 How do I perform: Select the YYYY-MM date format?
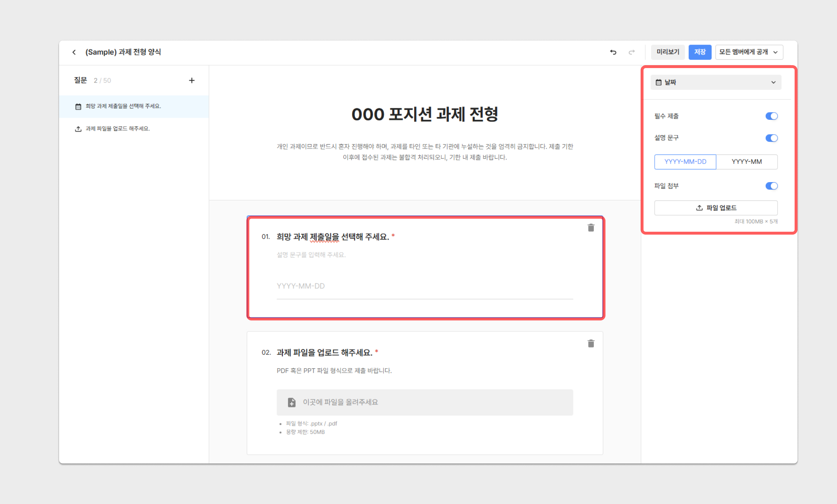click(746, 162)
